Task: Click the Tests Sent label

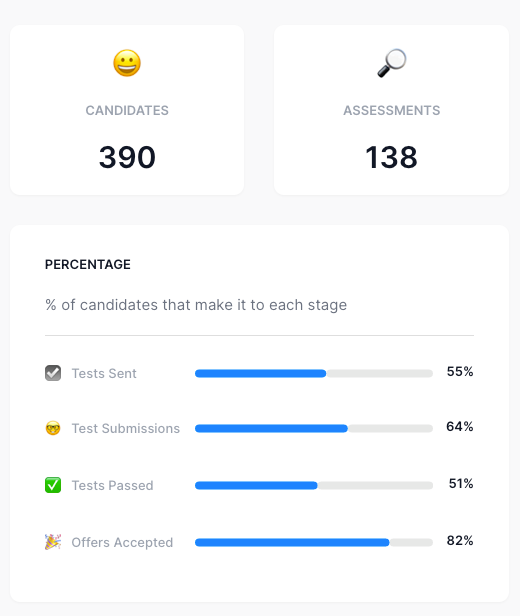Action: (104, 373)
